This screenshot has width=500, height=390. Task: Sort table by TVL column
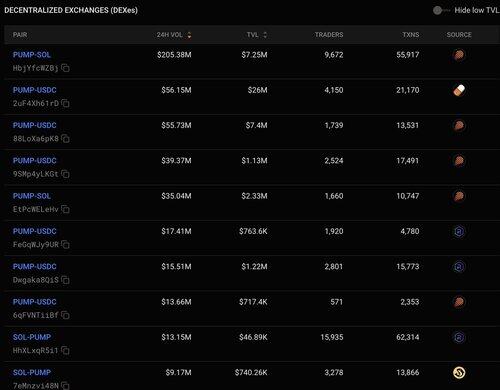[x=257, y=35]
